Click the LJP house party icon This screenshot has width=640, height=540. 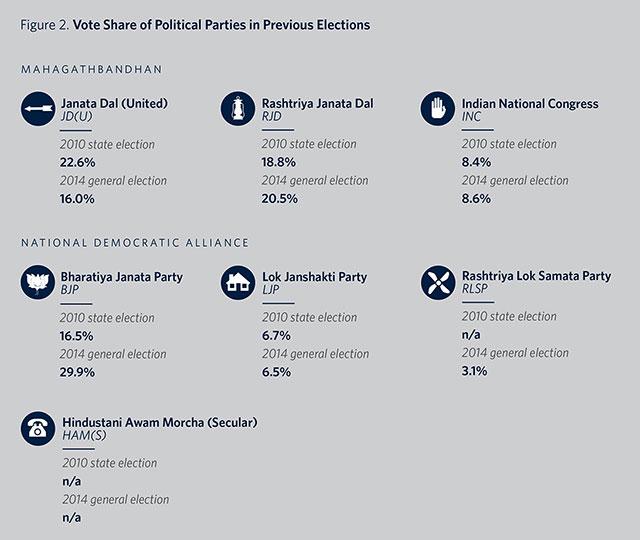point(238,282)
